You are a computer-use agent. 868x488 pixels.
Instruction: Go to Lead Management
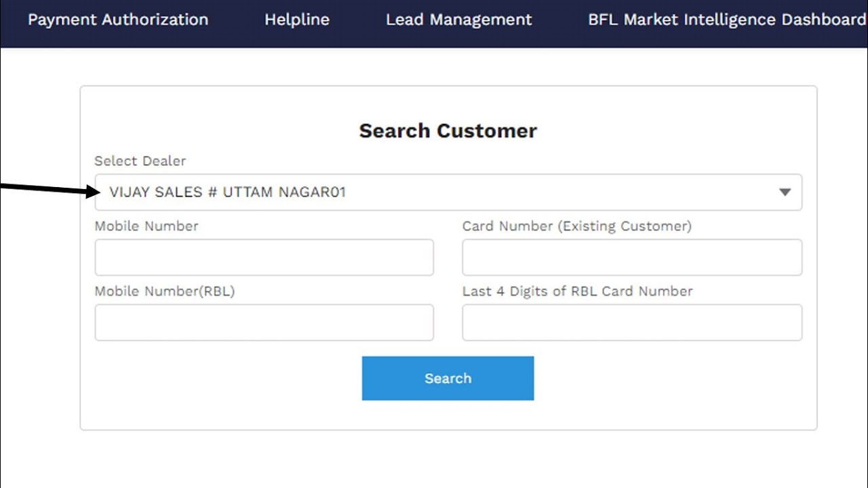(459, 20)
